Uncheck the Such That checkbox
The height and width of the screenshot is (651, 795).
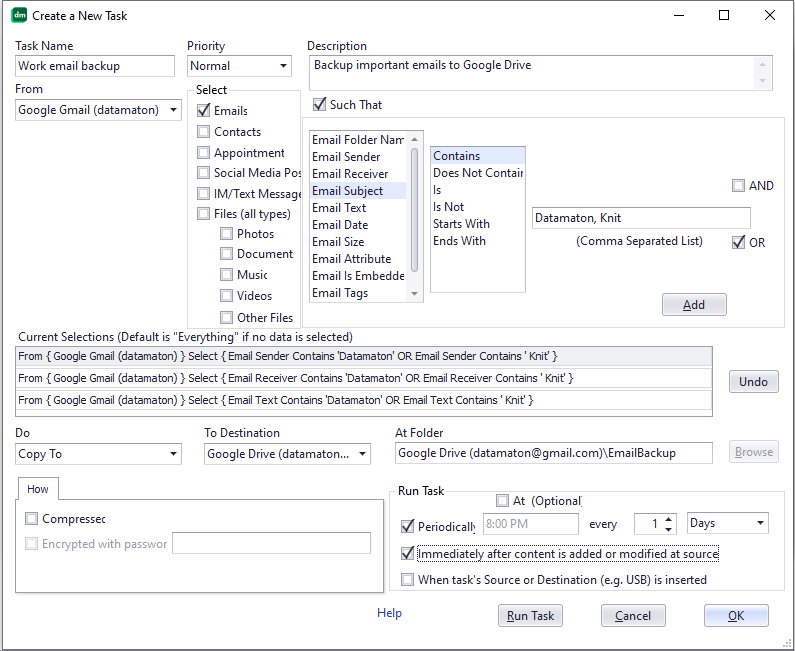(319, 104)
